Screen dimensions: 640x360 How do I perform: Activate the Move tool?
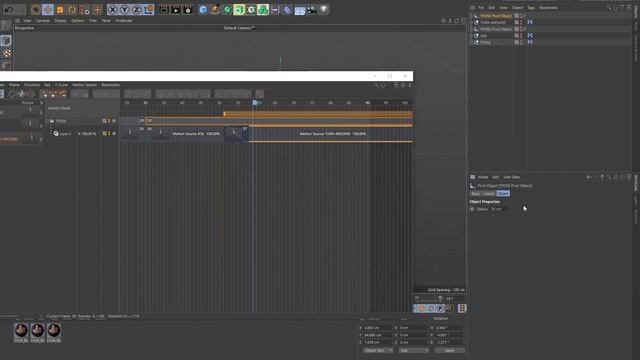point(48,9)
